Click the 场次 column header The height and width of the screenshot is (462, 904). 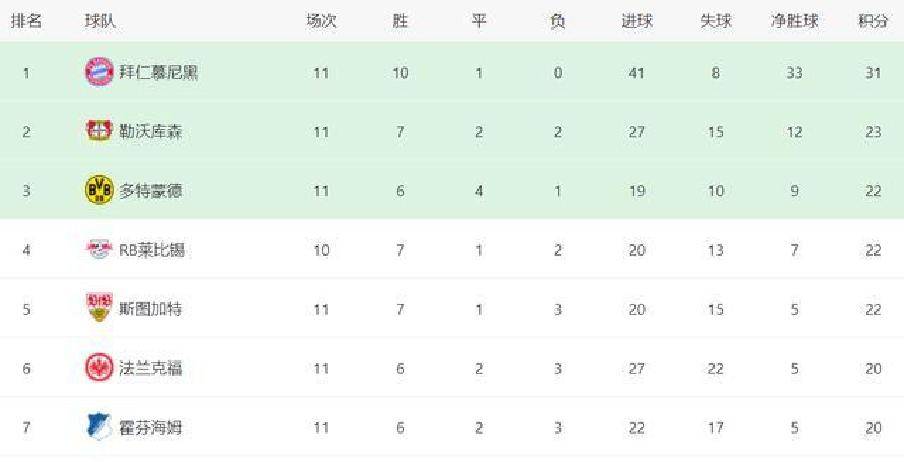click(x=320, y=21)
